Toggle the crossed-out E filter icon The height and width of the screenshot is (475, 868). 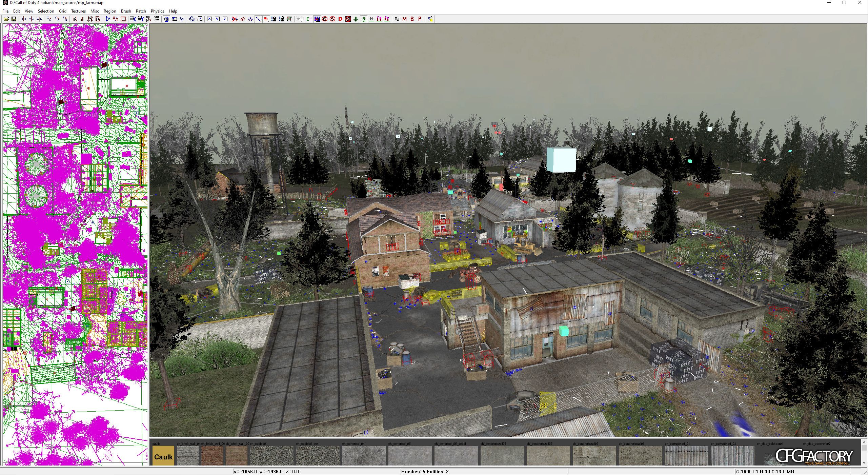(x=325, y=19)
